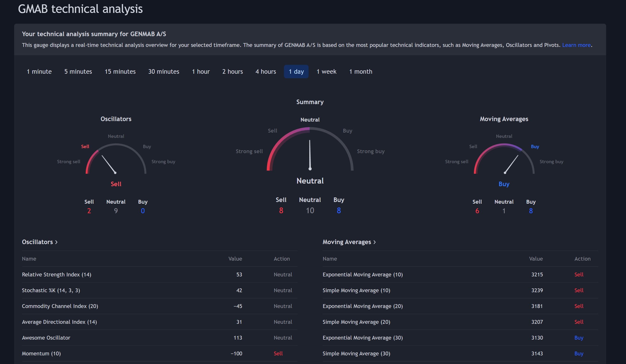
Task: Open the Learn more link
Action: [576, 45]
